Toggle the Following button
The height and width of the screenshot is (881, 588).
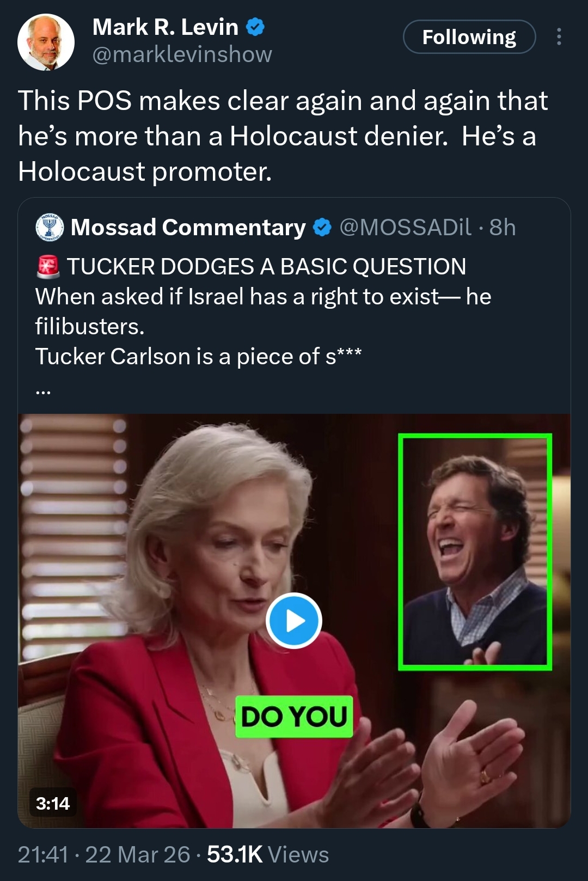pyautogui.click(x=469, y=37)
